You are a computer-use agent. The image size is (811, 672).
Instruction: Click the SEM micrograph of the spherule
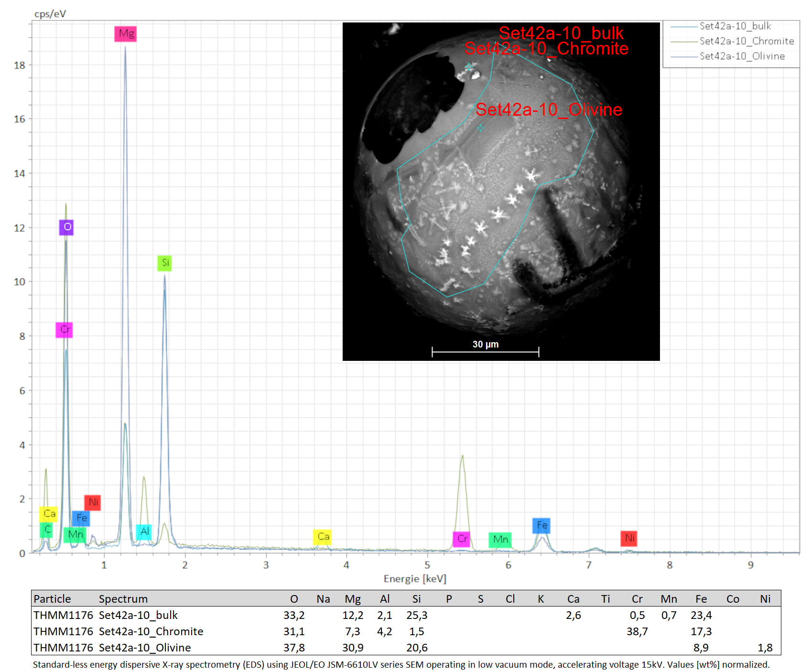click(x=501, y=192)
